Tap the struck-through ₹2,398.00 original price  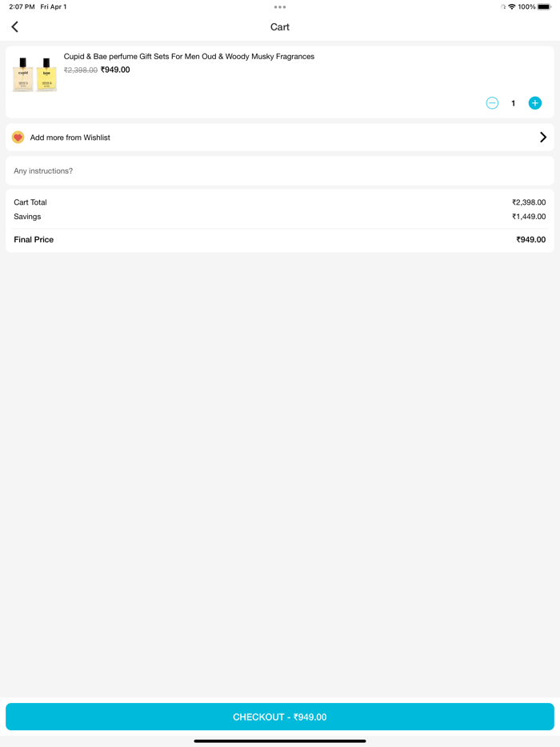coord(81,70)
